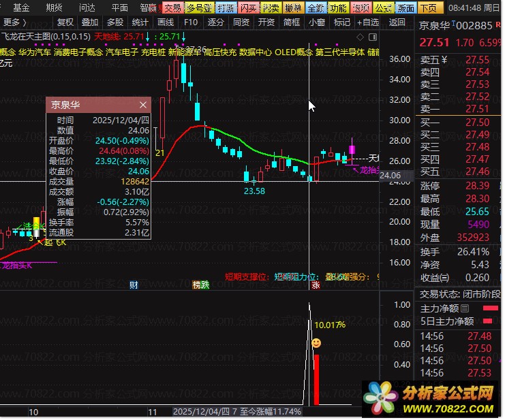The height and width of the screenshot is (420, 505).
Task: Select 开资 in the toolbar
Action: pyautogui.click(x=266, y=22)
